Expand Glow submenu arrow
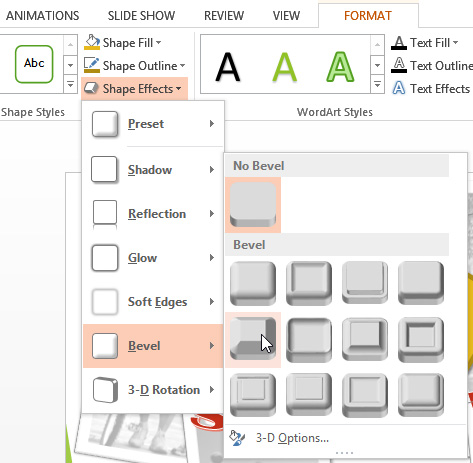 click(x=212, y=258)
